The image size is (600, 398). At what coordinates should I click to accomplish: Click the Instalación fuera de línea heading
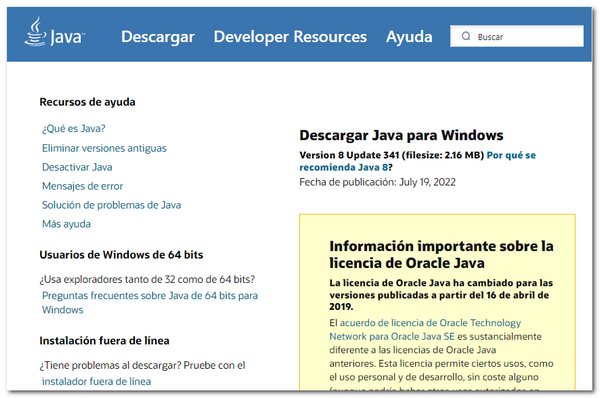[104, 341]
